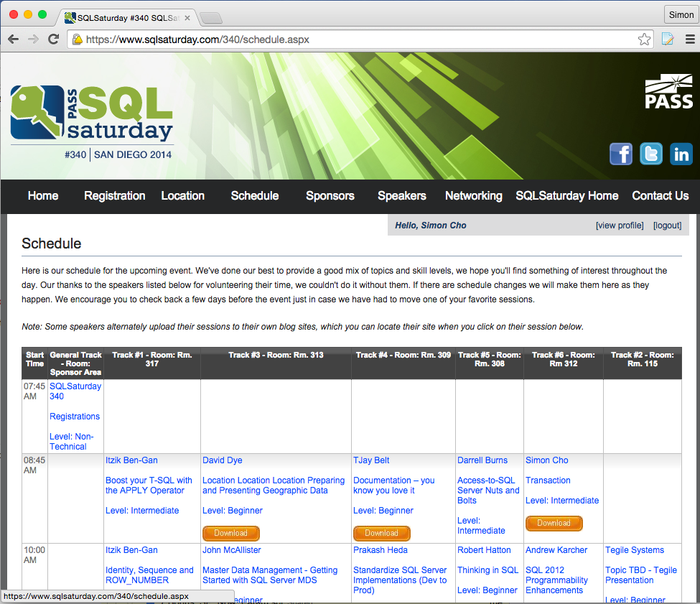
Task: Open Darrell Burns speaker link
Action: click(x=482, y=460)
